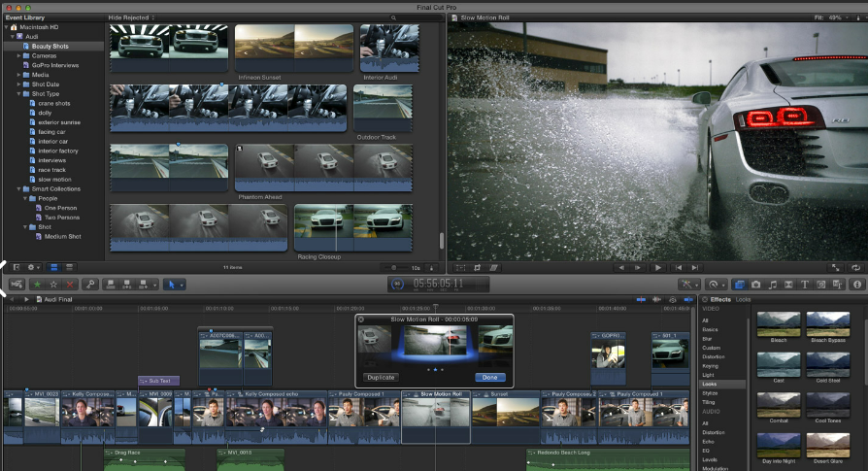868x471 pixels.
Task: Click the Distort tool in viewer
Action: 493,268
